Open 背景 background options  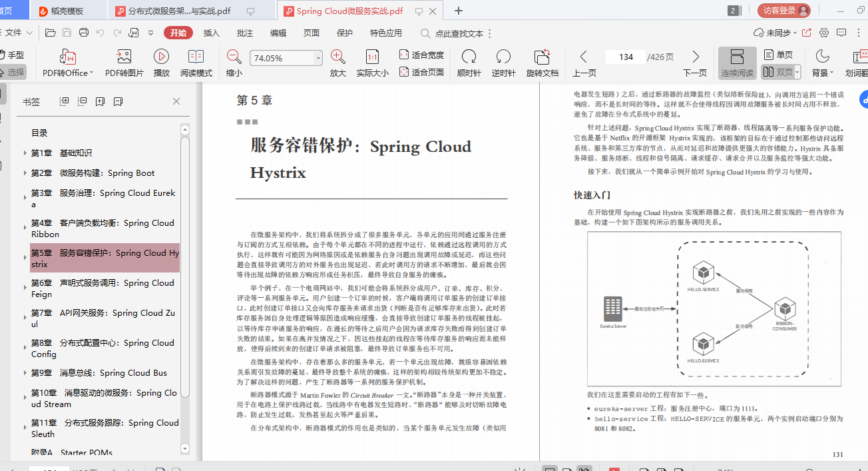click(823, 64)
